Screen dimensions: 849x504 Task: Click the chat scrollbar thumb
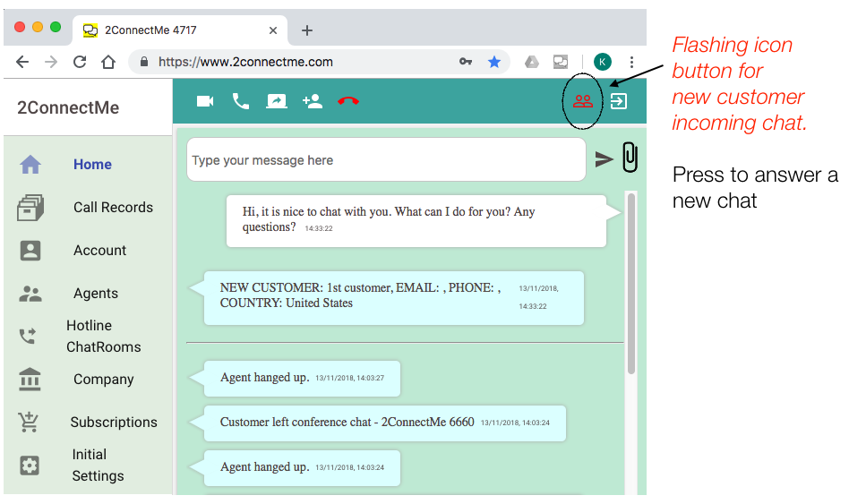tap(631, 283)
